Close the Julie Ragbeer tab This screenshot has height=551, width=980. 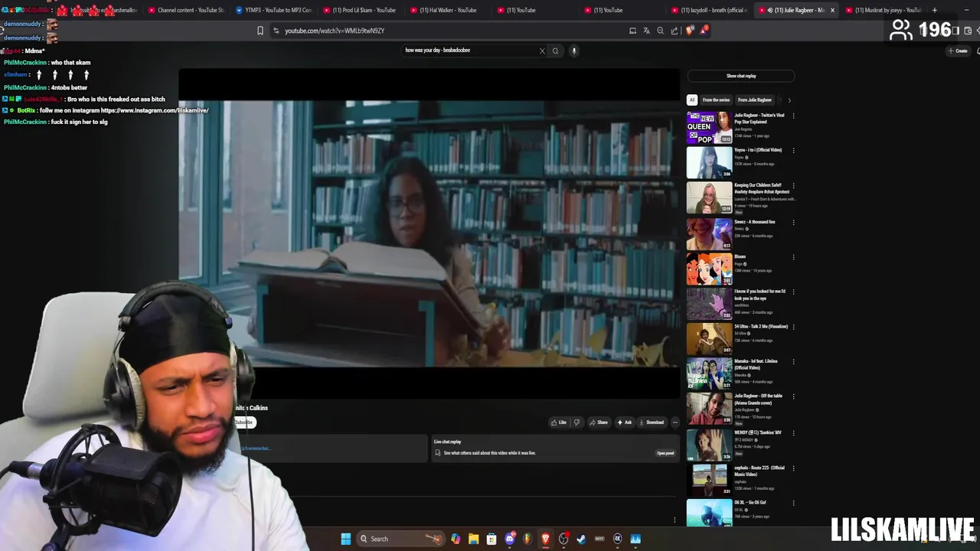pyautogui.click(x=832, y=10)
